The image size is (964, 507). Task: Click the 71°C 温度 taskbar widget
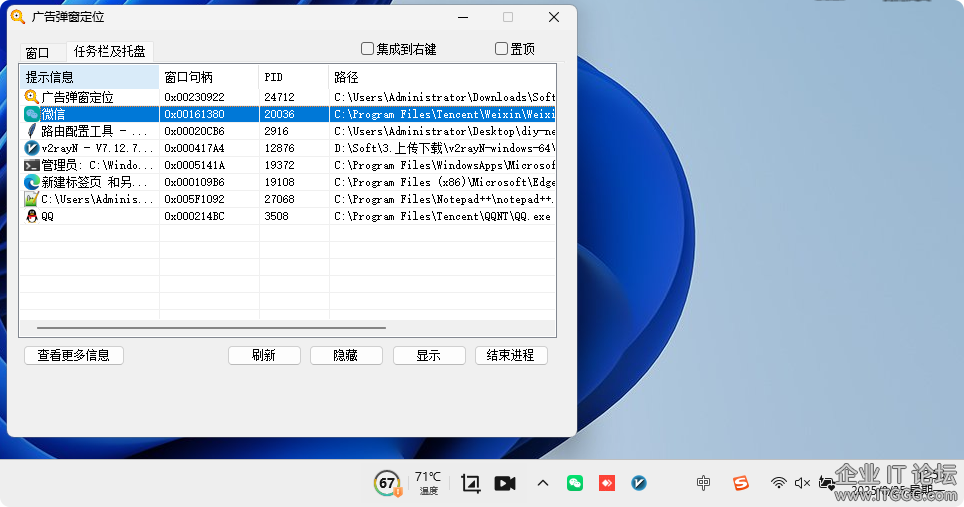tap(428, 483)
